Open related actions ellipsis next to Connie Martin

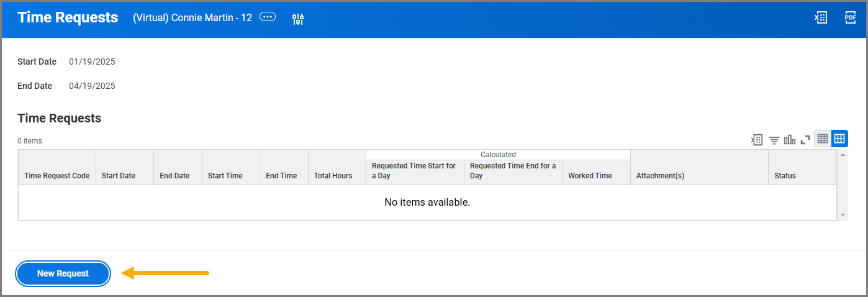pyautogui.click(x=268, y=17)
